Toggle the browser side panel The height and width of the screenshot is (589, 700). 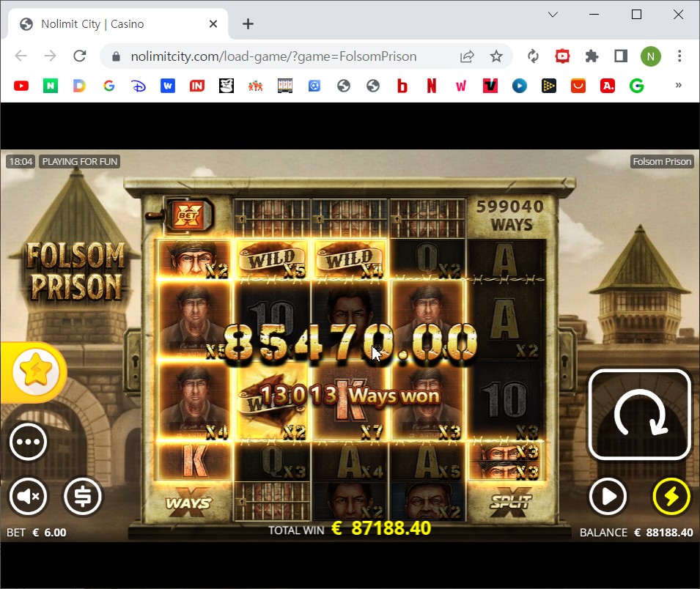[x=621, y=56]
